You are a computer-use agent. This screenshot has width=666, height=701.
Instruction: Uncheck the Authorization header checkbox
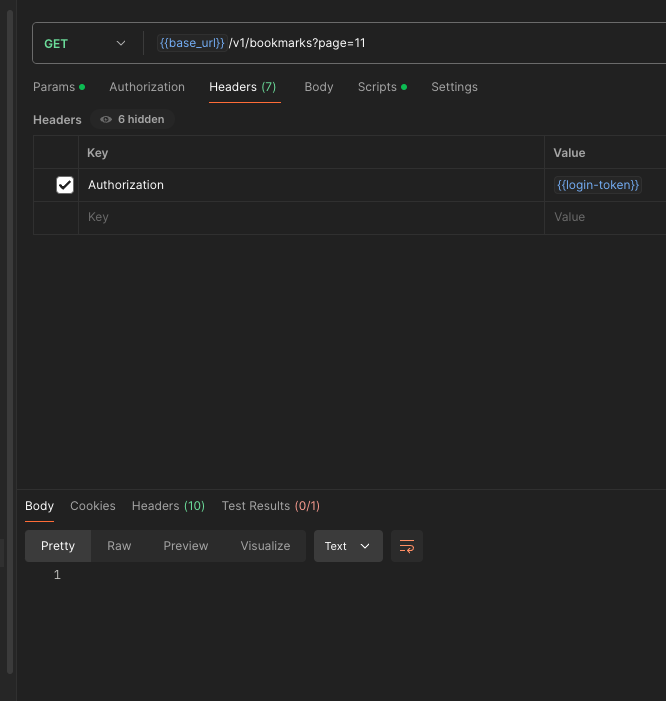65,185
